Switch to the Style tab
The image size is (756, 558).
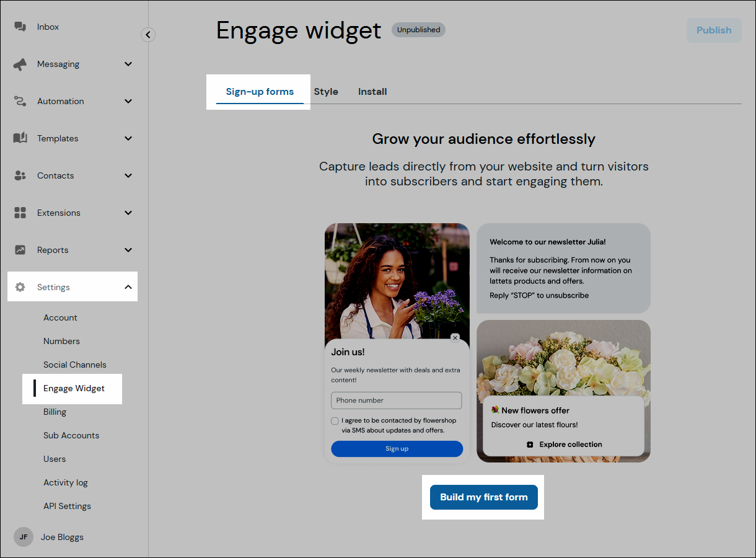(326, 91)
